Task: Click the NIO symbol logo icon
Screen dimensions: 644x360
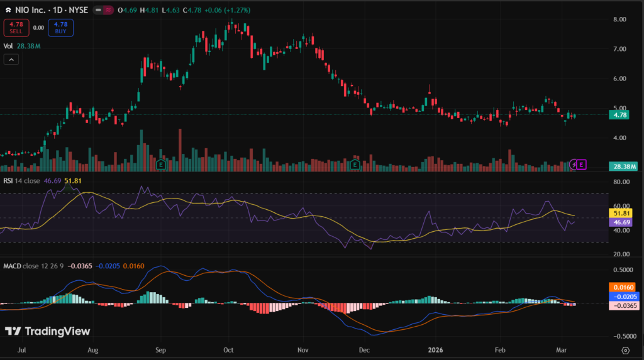Action: (8, 10)
